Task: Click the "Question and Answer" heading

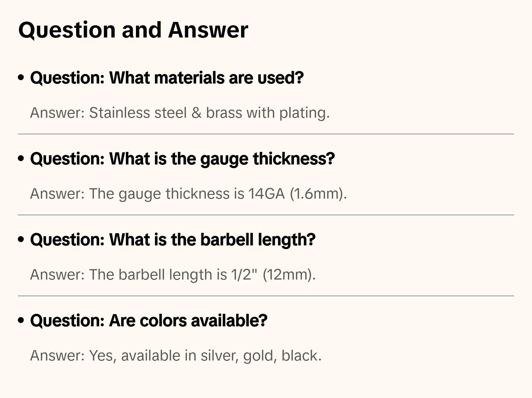Action: click(133, 30)
